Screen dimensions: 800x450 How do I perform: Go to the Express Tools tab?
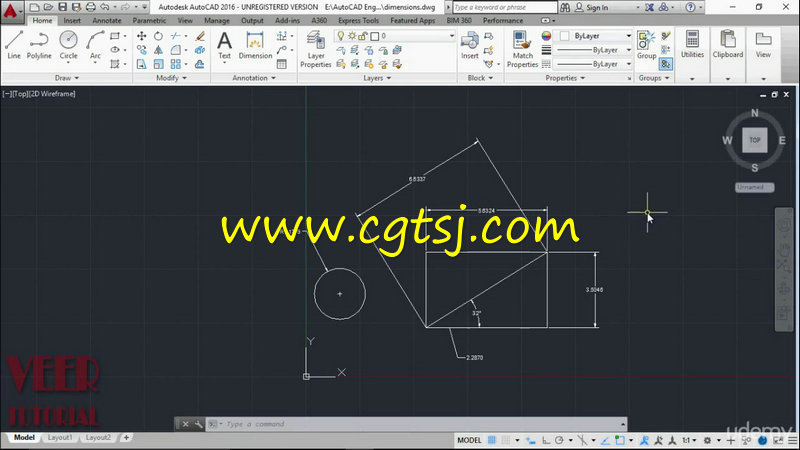coord(358,20)
